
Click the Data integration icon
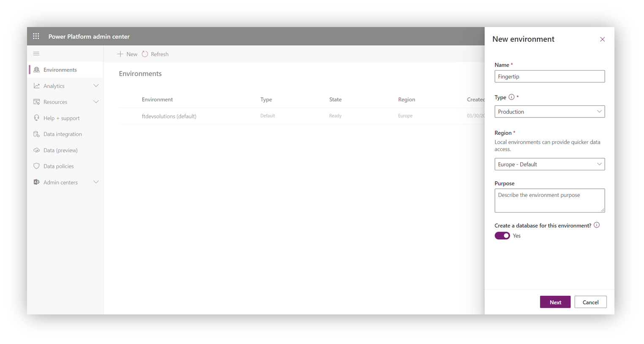point(37,134)
